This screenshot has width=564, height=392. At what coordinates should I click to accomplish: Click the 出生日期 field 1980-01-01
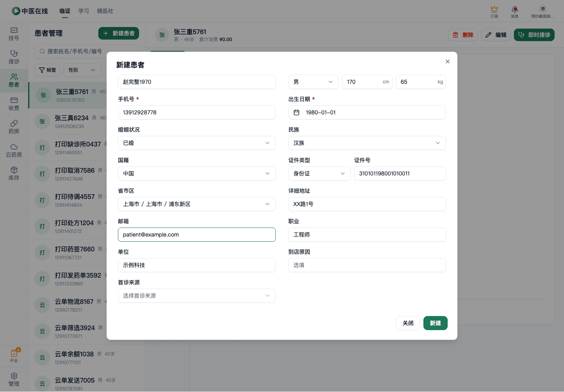click(x=367, y=112)
